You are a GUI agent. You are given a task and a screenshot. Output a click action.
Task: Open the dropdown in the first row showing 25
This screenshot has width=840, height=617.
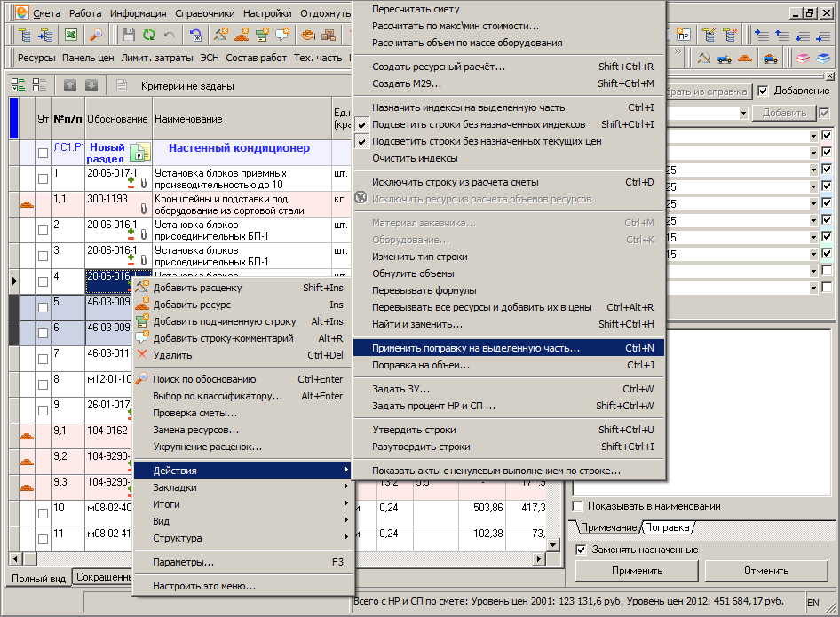pyautogui.click(x=813, y=170)
